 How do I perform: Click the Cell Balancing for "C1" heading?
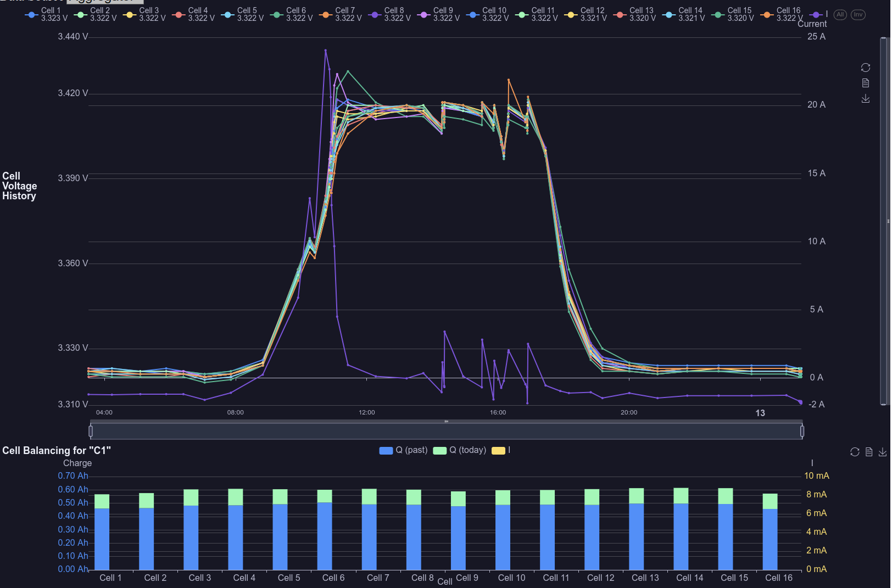[57, 451]
